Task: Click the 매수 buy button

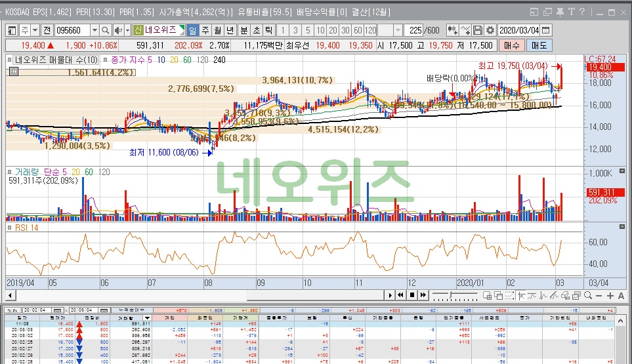Action: pyautogui.click(x=511, y=45)
